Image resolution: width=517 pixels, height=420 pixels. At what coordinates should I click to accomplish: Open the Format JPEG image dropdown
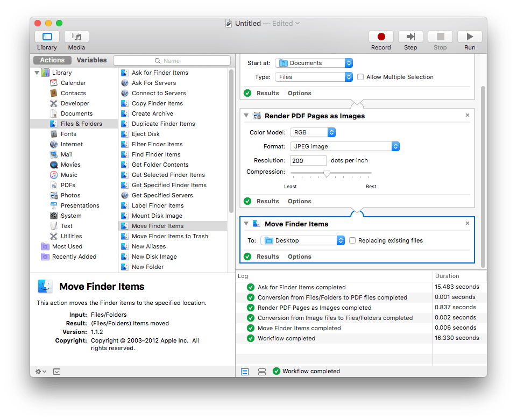click(344, 146)
